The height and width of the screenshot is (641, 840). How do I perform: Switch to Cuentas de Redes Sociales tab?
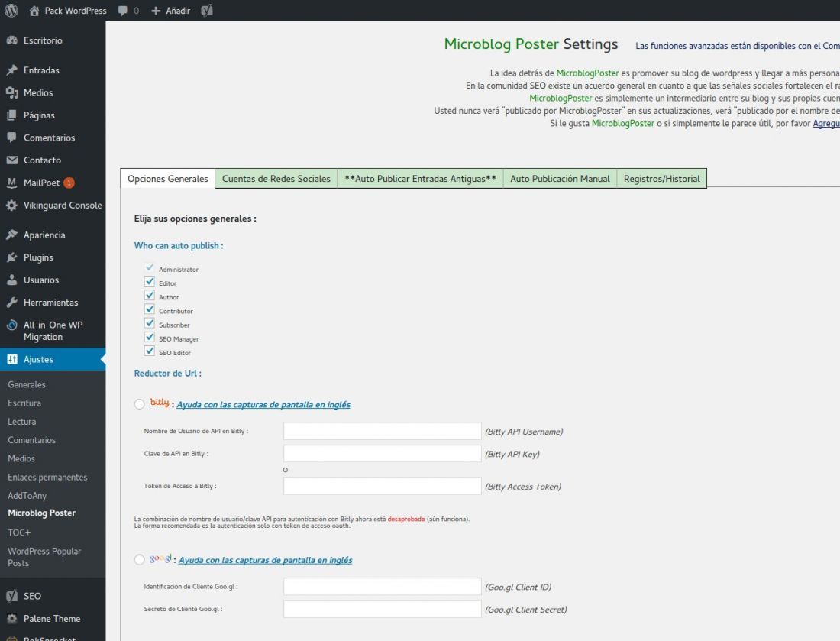(x=276, y=179)
